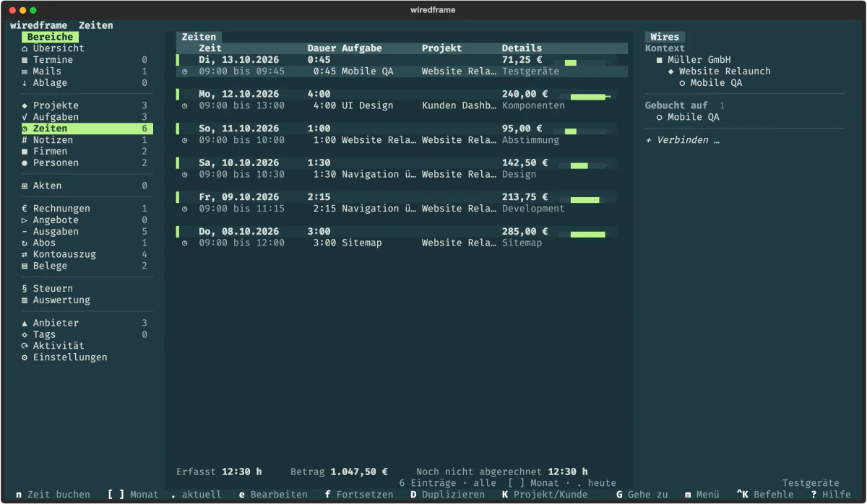This screenshot has width=867, height=504.
Task: Click the clock icon in the 09:00 bis 13:00 row
Action: pos(184,105)
